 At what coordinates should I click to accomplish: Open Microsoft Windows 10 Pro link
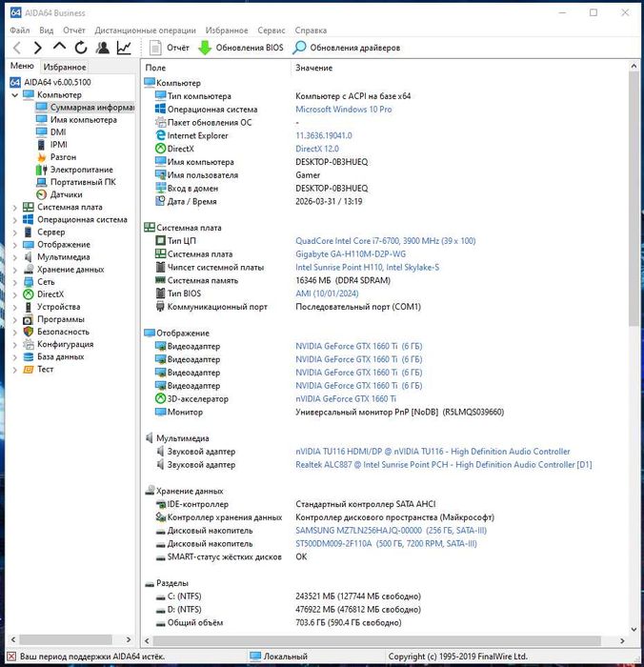344,110
